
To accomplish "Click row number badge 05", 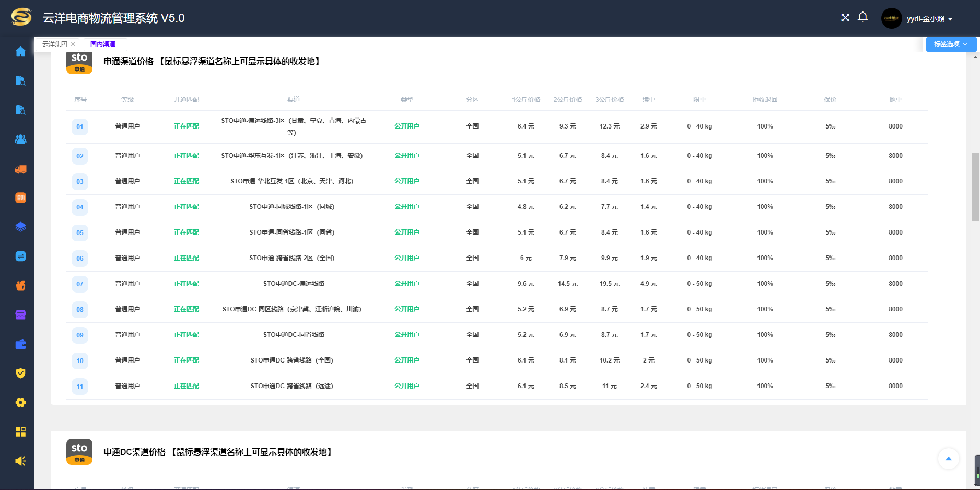I will 80,233.
